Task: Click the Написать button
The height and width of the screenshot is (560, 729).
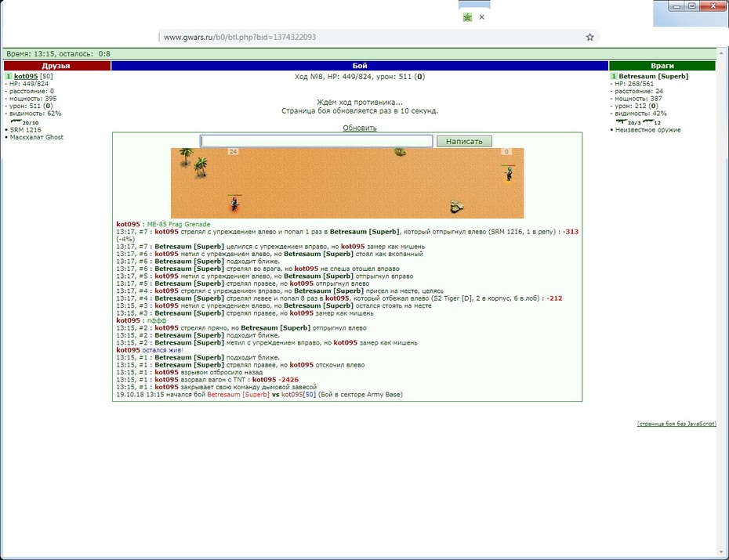Action: (464, 141)
